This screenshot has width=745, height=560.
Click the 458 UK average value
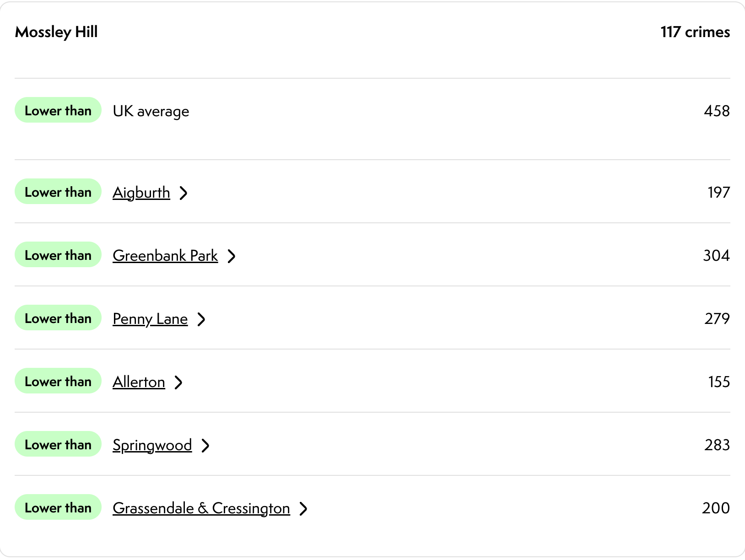pyautogui.click(x=717, y=111)
